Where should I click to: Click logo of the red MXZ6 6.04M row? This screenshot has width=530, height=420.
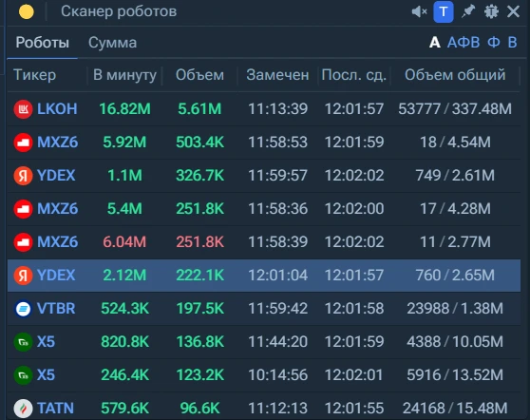(23, 242)
